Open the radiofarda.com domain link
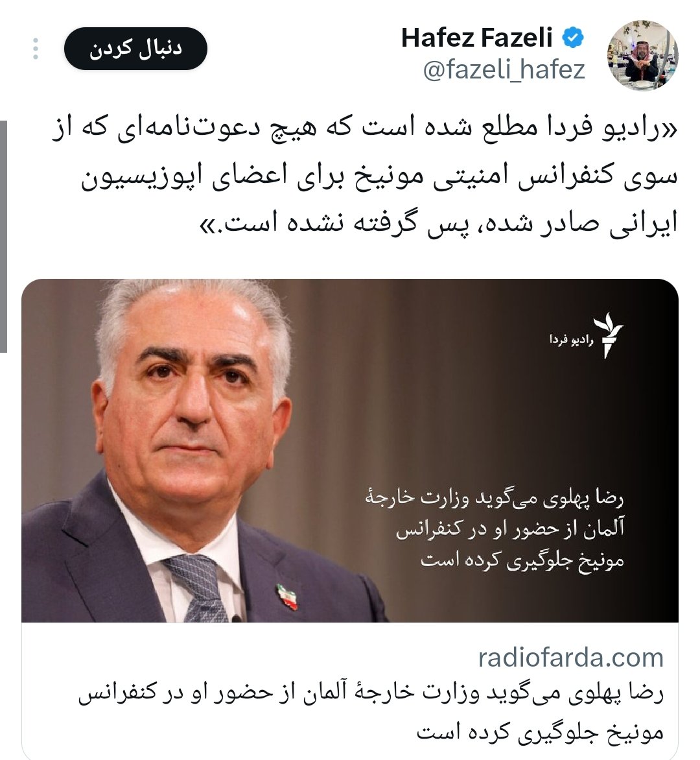This screenshot has height=760, width=700. click(570, 658)
